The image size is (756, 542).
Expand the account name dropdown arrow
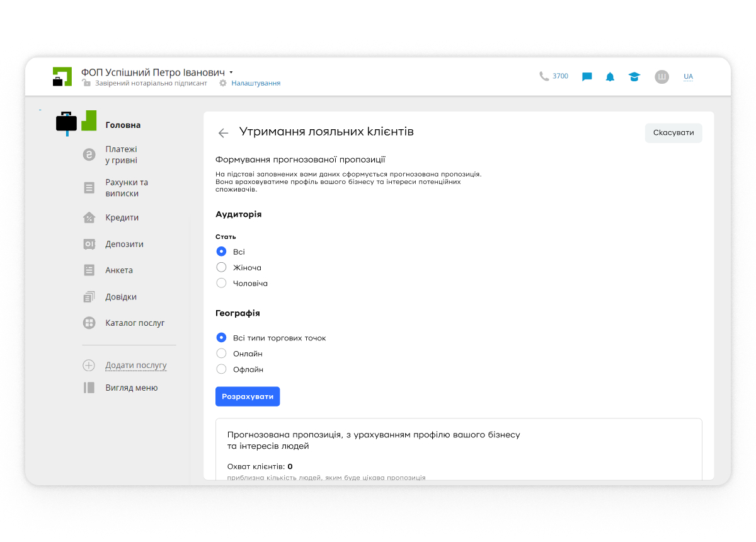(231, 72)
